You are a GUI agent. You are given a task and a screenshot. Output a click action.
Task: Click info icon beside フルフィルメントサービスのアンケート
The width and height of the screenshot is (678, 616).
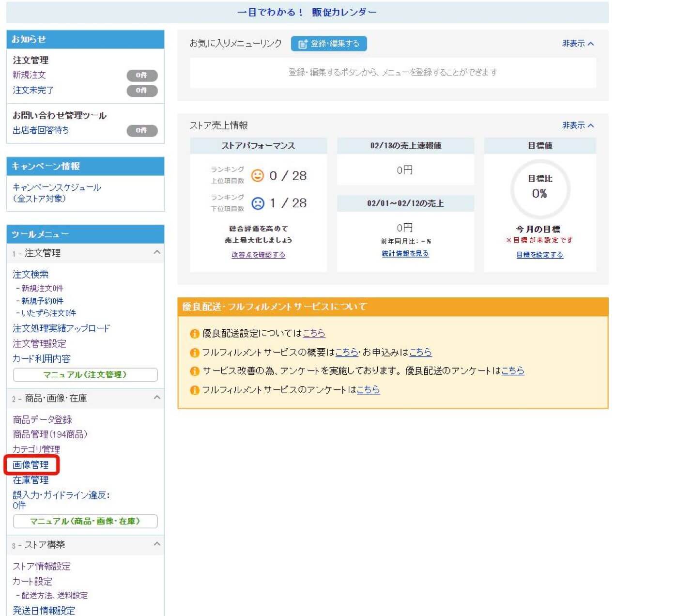click(195, 390)
